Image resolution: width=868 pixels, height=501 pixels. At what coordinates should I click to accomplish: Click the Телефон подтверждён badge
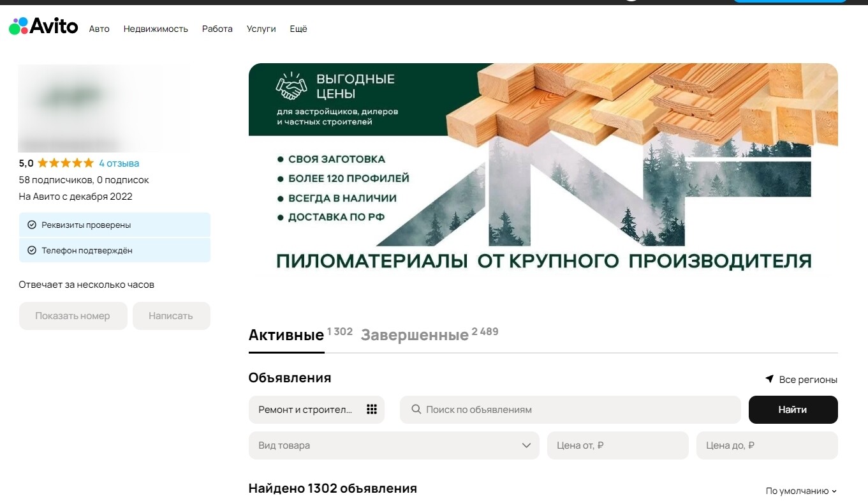[x=115, y=251]
